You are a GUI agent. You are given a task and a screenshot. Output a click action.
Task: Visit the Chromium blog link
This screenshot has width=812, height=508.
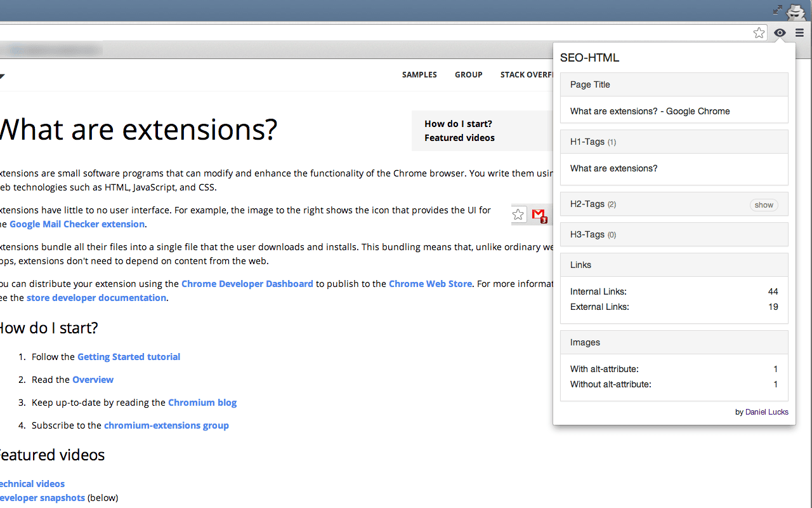pos(202,403)
